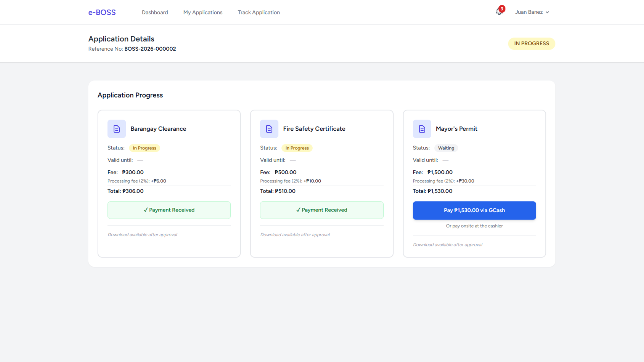Viewport: 644px width, 362px height.
Task: Open the Track Application page
Action: pos(259,12)
